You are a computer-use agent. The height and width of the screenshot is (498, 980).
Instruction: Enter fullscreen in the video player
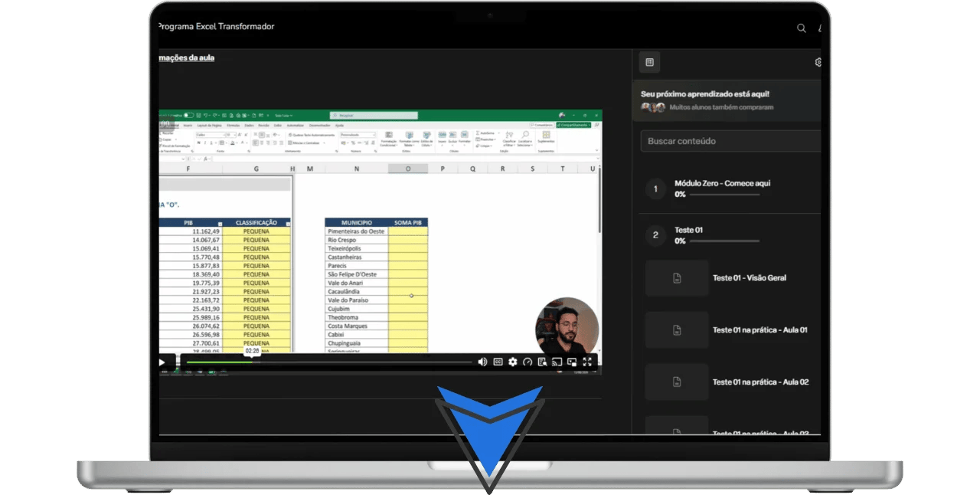coord(587,362)
